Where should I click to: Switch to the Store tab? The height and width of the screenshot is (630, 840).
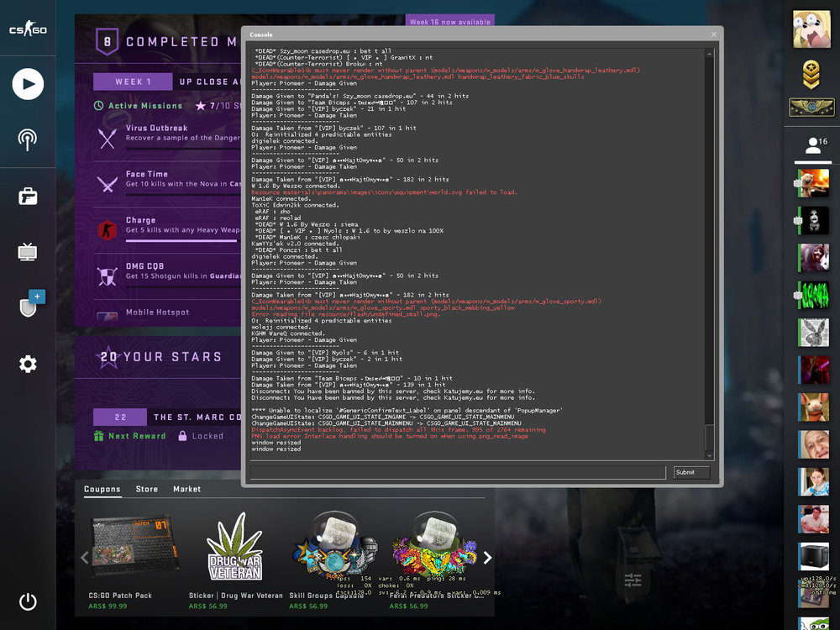[147, 489]
